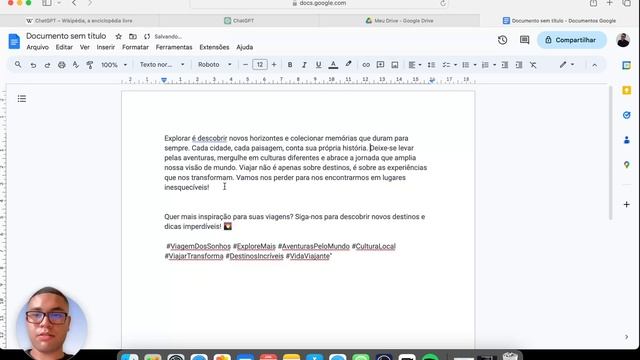Pick highlight color with marker icon

click(348, 64)
